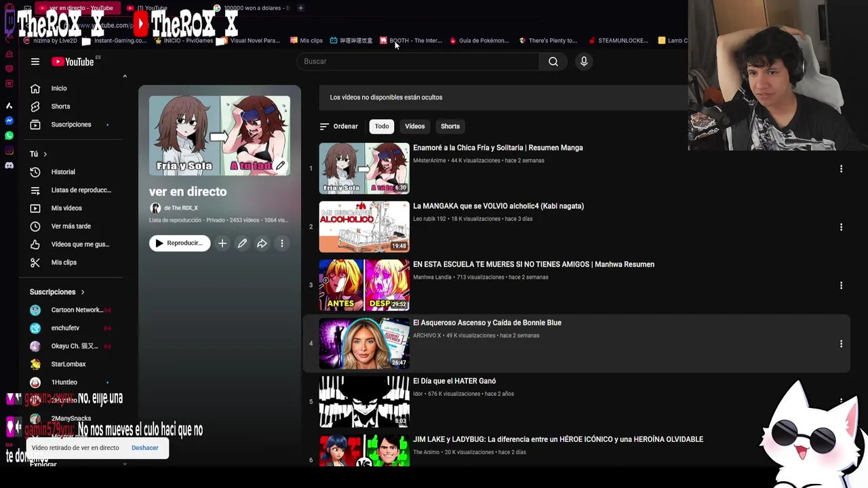Click the Buscar search field

click(x=418, y=62)
